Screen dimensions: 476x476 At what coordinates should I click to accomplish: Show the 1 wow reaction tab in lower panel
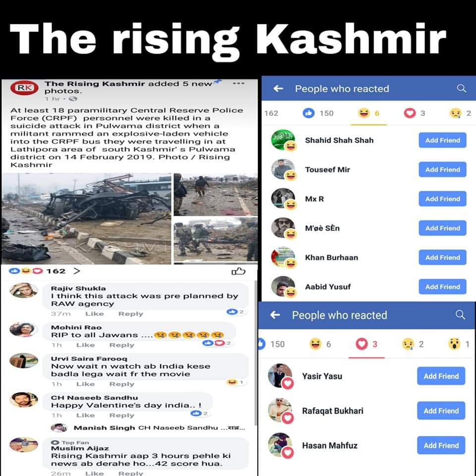point(459,344)
